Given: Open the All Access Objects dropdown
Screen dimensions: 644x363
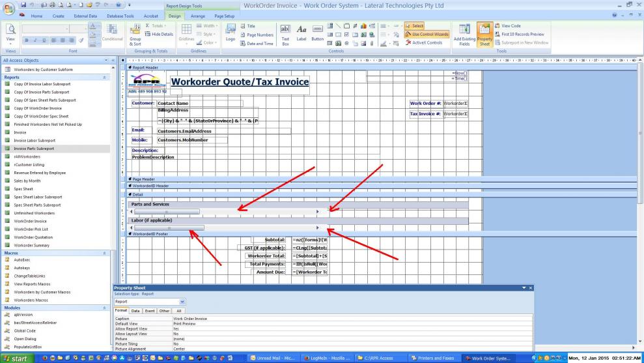Looking at the screenshot, I should (106, 61).
